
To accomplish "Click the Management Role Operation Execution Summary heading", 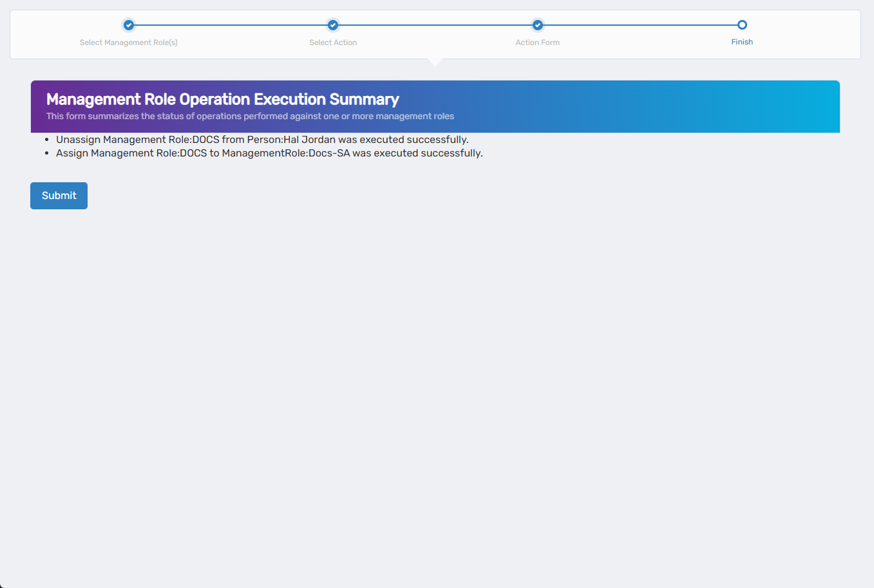I will point(222,99).
